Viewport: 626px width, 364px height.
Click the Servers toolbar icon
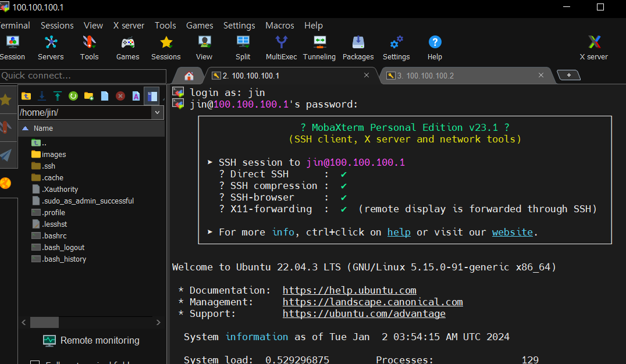point(51,48)
